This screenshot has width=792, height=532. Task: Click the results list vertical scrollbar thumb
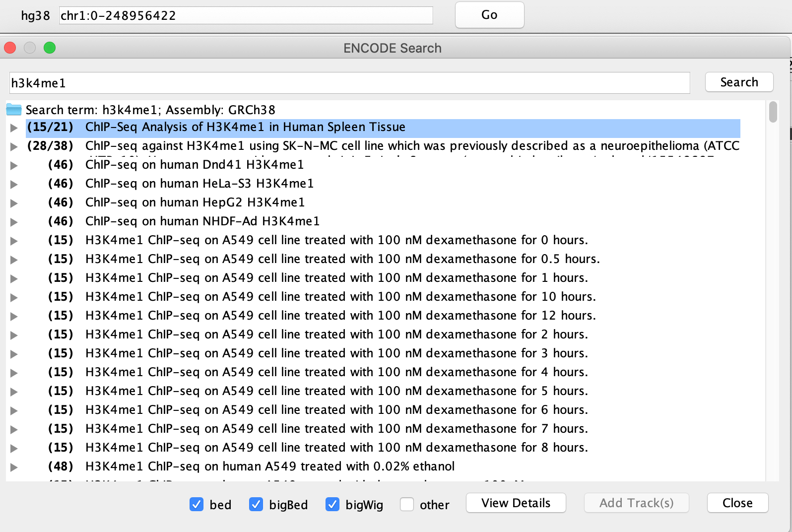point(773,112)
